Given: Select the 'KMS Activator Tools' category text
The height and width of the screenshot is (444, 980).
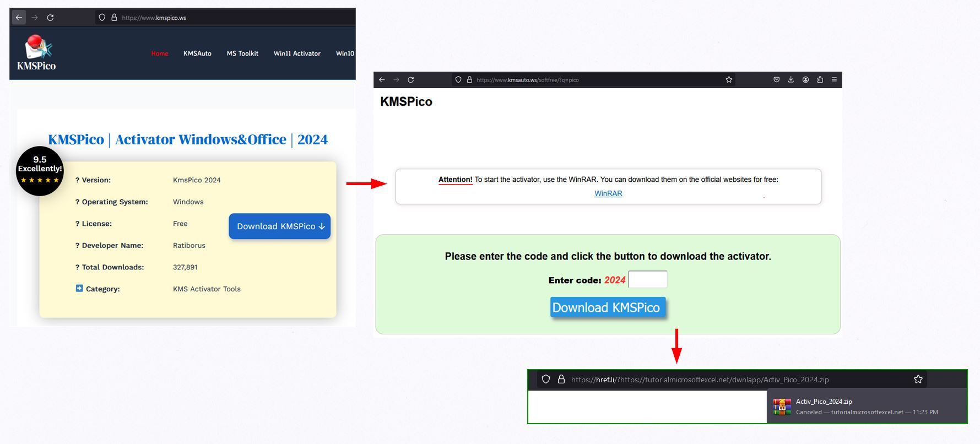Looking at the screenshot, I should [207, 289].
